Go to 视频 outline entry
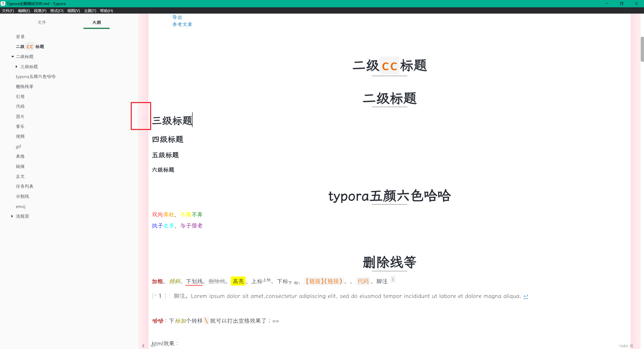 point(20,136)
